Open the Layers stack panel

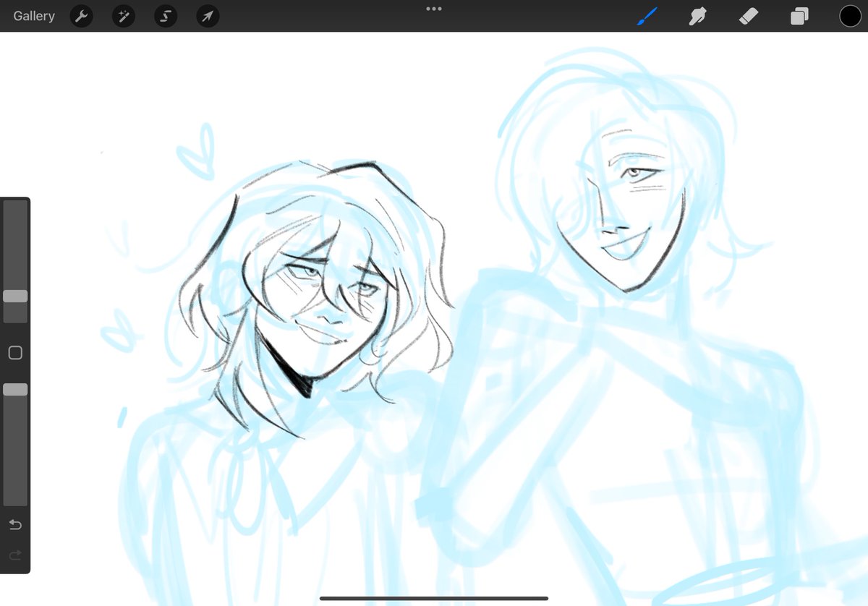799,15
